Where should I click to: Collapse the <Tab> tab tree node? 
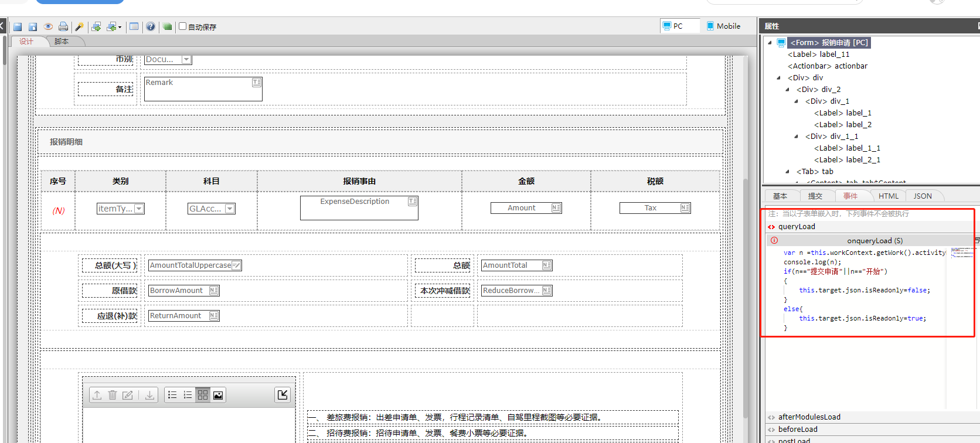point(787,172)
